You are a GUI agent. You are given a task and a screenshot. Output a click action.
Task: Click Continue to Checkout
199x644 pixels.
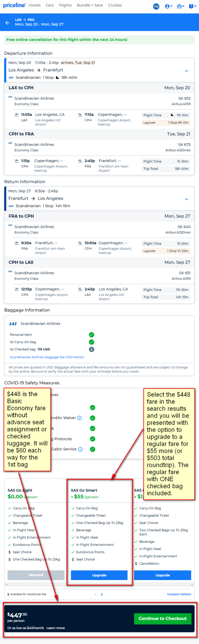pyautogui.click(x=163, y=618)
